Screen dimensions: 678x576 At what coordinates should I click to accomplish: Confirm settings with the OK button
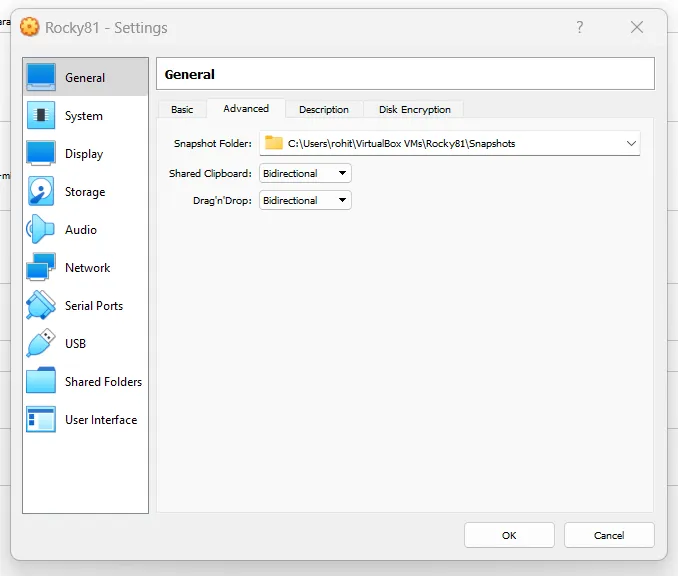pyautogui.click(x=509, y=535)
